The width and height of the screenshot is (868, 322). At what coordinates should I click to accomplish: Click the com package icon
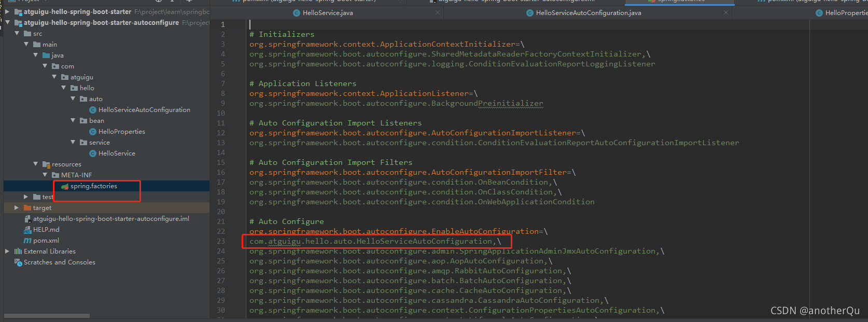pyautogui.click(x=55, y=66)
